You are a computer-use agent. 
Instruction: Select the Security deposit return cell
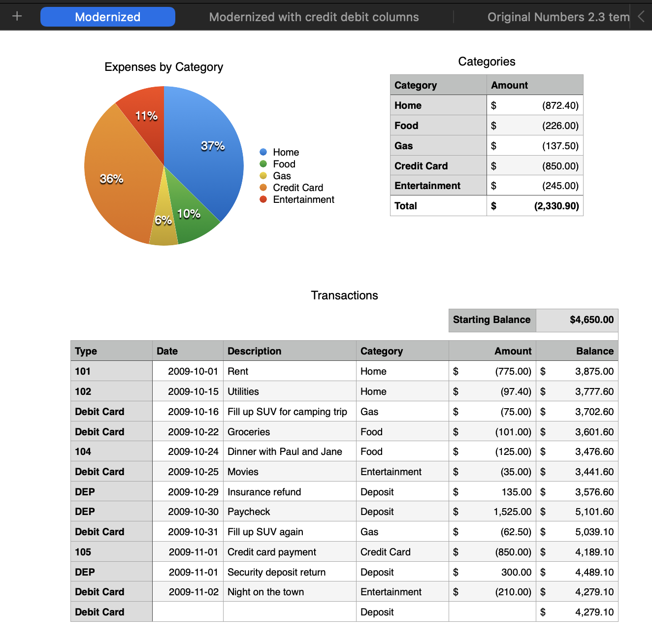[290, 572]
